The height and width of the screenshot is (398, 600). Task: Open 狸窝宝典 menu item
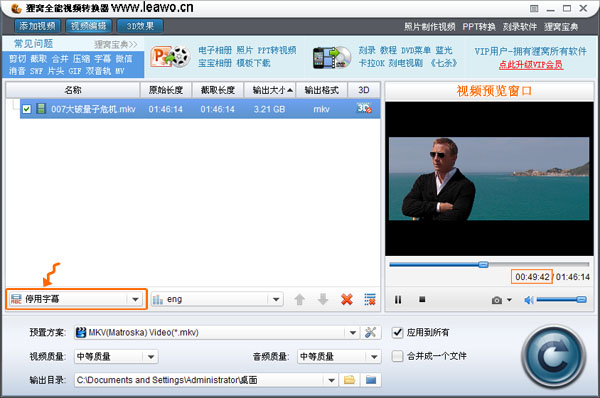[x=561, y=27]
